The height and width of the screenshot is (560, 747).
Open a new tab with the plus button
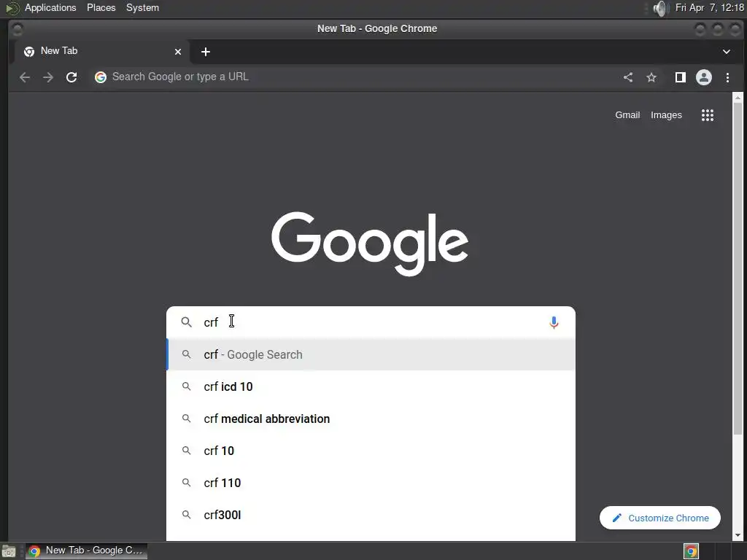[x=205, y=52]
